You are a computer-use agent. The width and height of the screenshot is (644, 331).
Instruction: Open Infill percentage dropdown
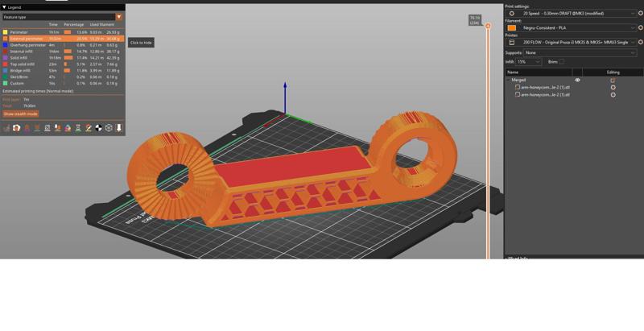(x=529, y=61)
